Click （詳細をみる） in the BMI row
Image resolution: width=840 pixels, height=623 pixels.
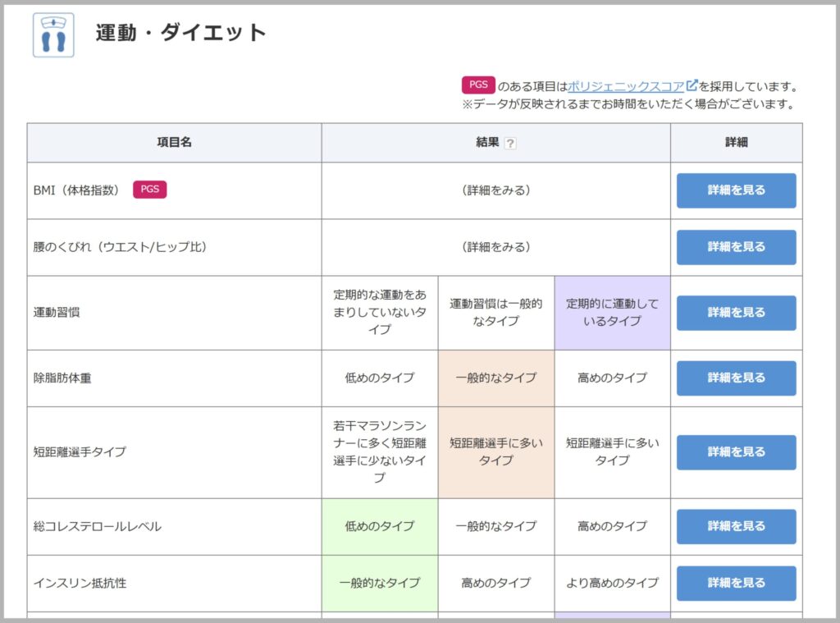click(496, 190)
